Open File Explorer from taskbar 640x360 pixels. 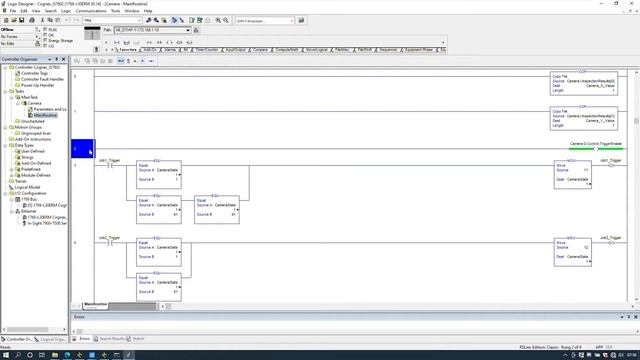[x=55, y=355]
